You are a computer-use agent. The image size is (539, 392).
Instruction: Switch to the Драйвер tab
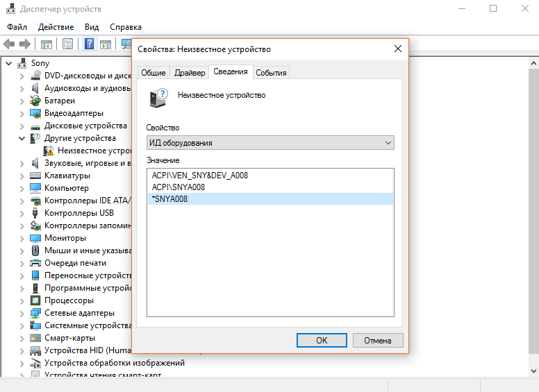(x=190, y=73)
